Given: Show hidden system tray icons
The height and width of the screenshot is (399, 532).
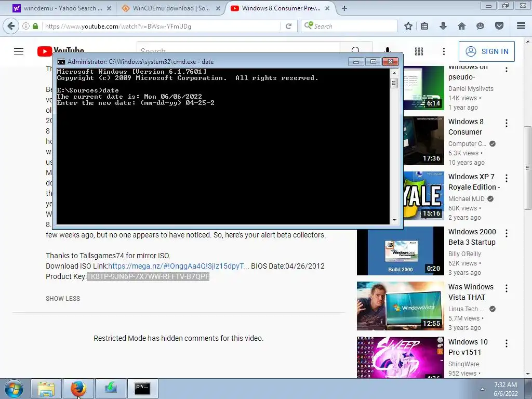Looking at the screenshot, I should point(482,389).
